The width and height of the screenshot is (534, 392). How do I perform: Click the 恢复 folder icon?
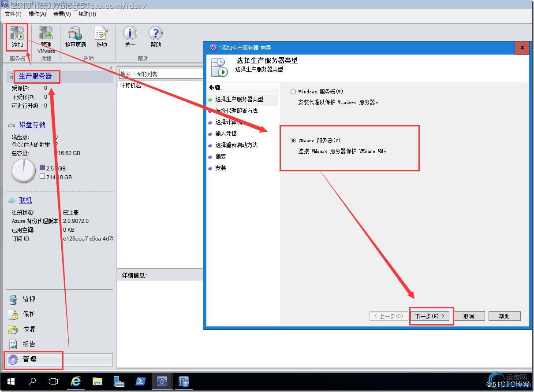tap(13, 330)
